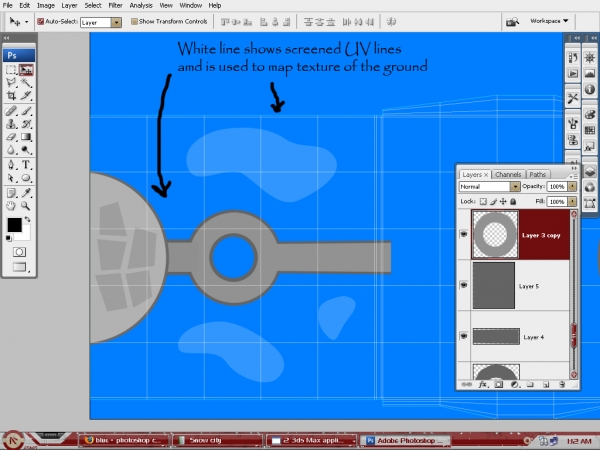Select the Healing Brush tool
The height and width of the screenshot is (450, 600).
11,111
